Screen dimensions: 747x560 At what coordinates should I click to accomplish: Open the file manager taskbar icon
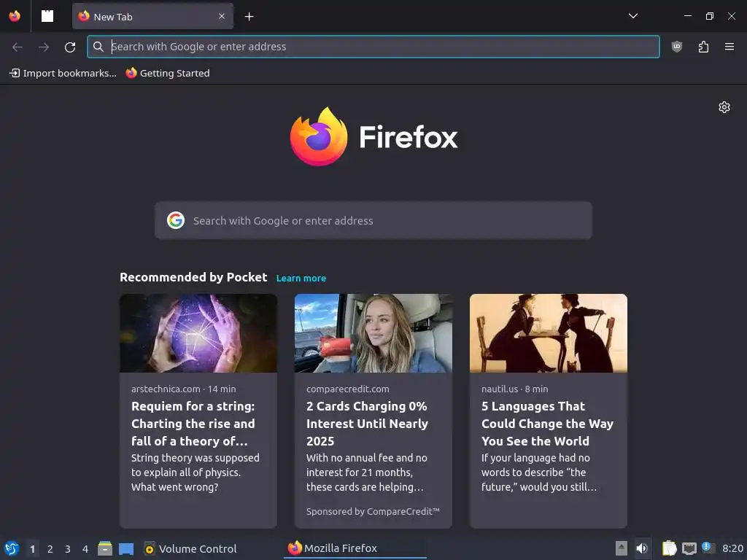105,548
